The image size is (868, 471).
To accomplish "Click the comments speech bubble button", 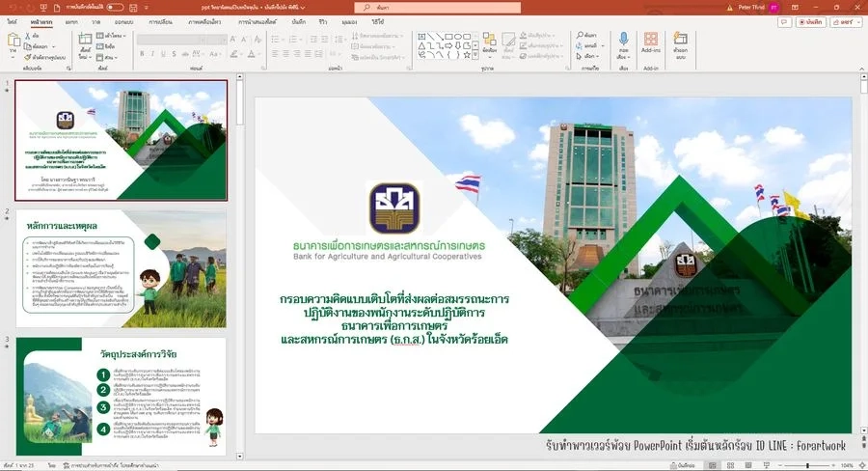I will [x=784, y=22].
